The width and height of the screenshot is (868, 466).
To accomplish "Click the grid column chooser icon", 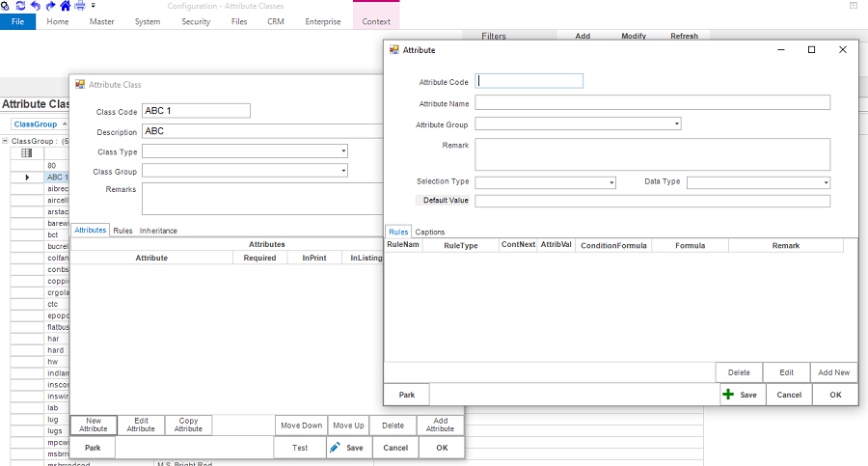I will (26, 153).
